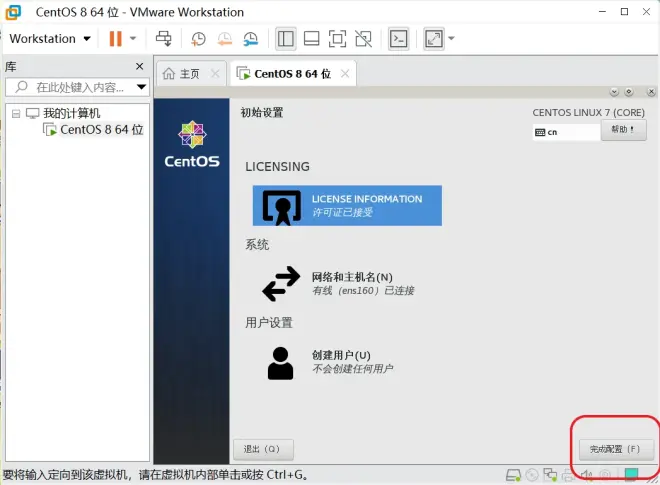Click the CENTOS LINUX 7 (CORE) text
Viewport: 660px width, 485px height.
588,113
